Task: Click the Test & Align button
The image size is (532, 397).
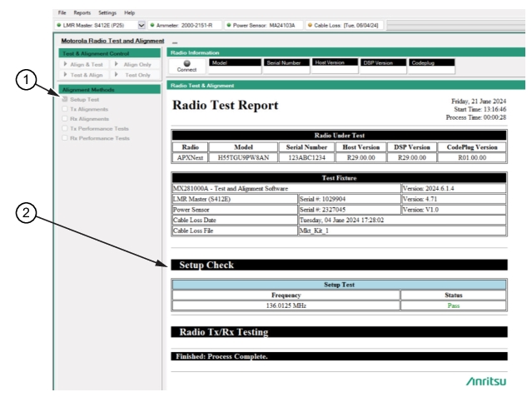Action: pos(84,75)
